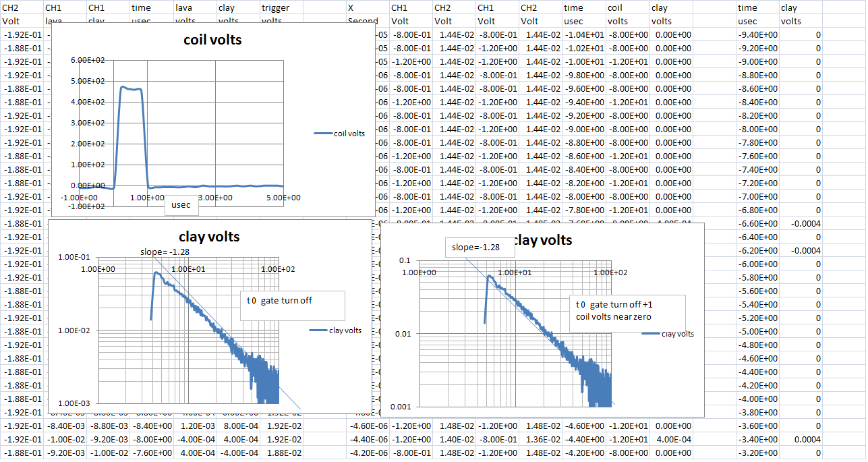868x462 pixels.
Task: Select cell with value -7.00E+00
Action: pos(758,196)
